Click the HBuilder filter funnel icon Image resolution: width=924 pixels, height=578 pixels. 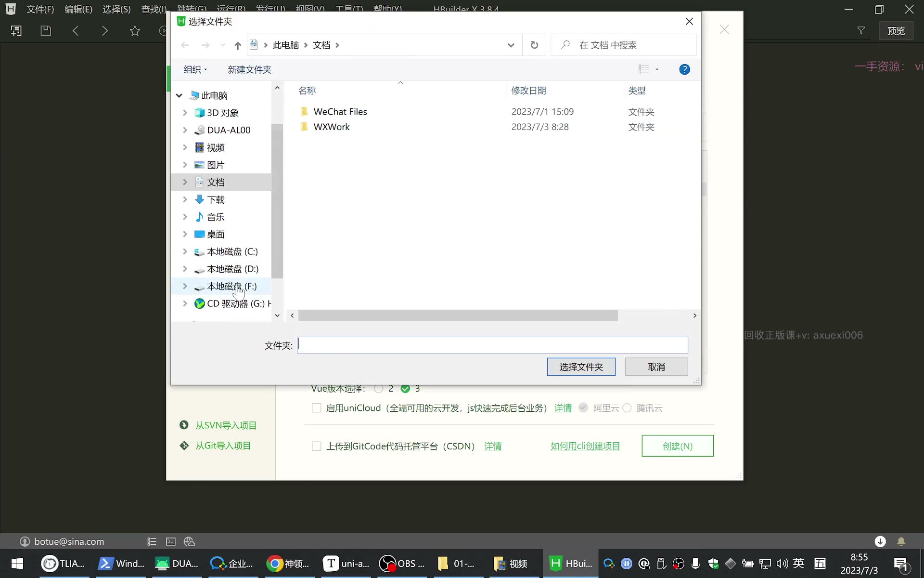(861, 31)
